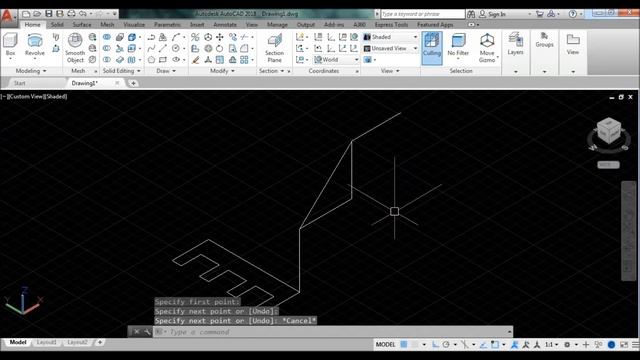Select the Polygon tool in Draw panel
Viewport: 640px width, 360px height.
click(x=151, y=60)
